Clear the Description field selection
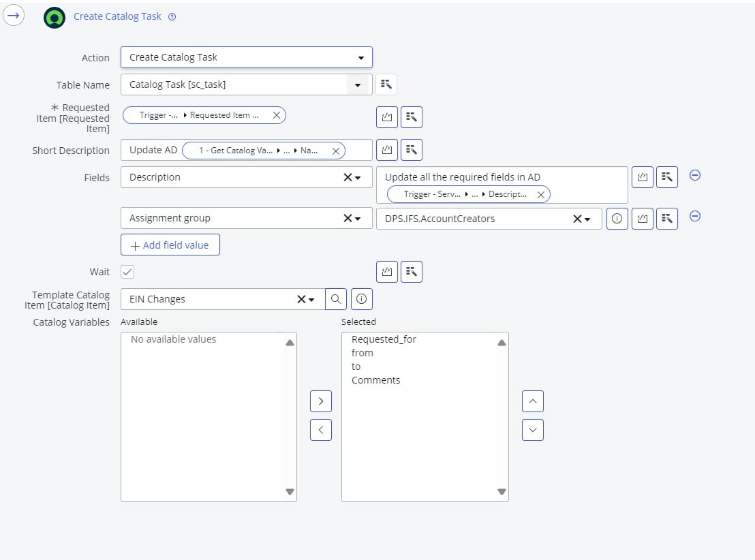 348,177
